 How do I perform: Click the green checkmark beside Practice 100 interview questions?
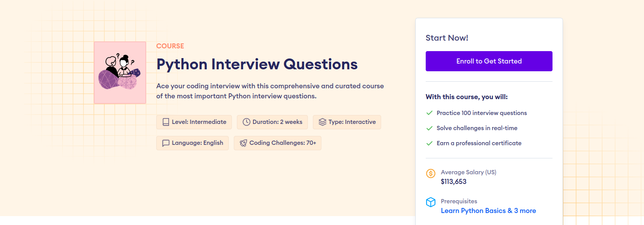(x=429, y=113)
